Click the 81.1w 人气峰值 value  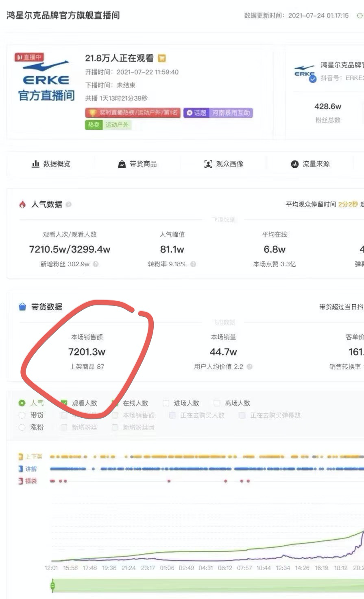point(172,249)
